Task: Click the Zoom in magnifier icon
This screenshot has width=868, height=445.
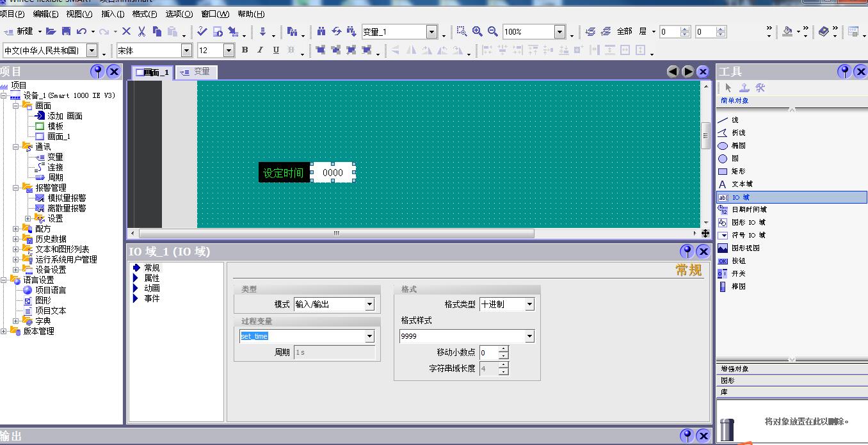Action: pyautogui.click(x=478, y=31)
